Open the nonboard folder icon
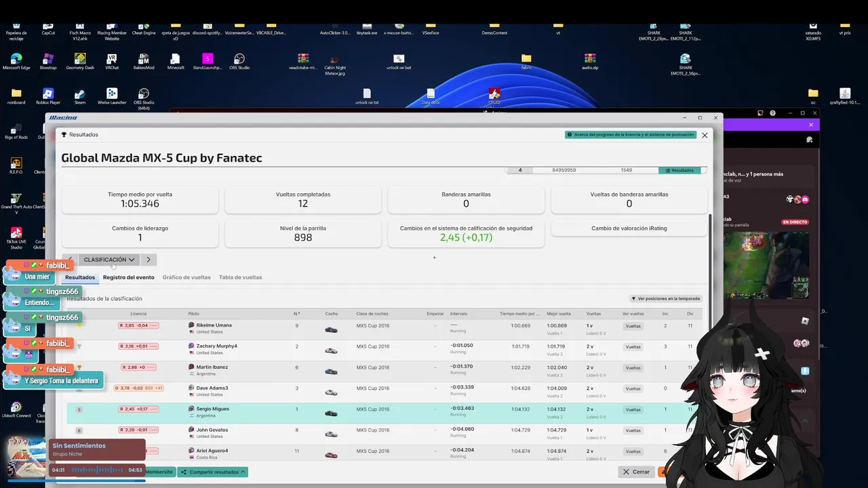The height and width of the screenshot is (488, 868). coord(16,96)
